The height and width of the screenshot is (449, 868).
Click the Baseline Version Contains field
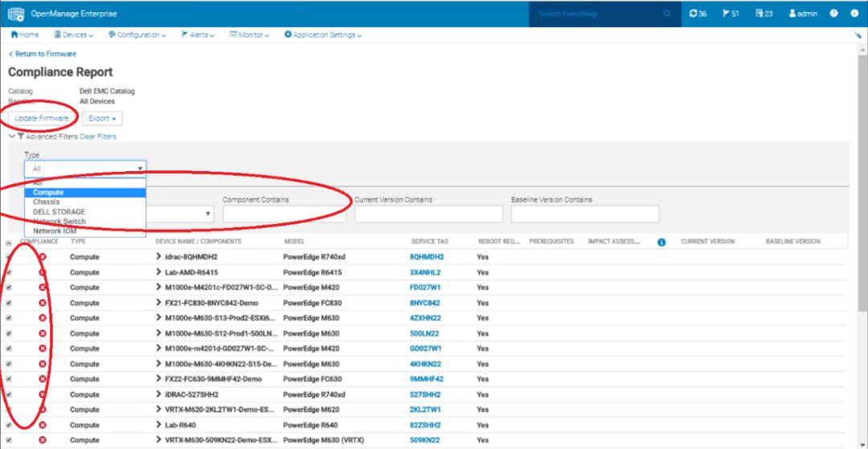(585, 214)
